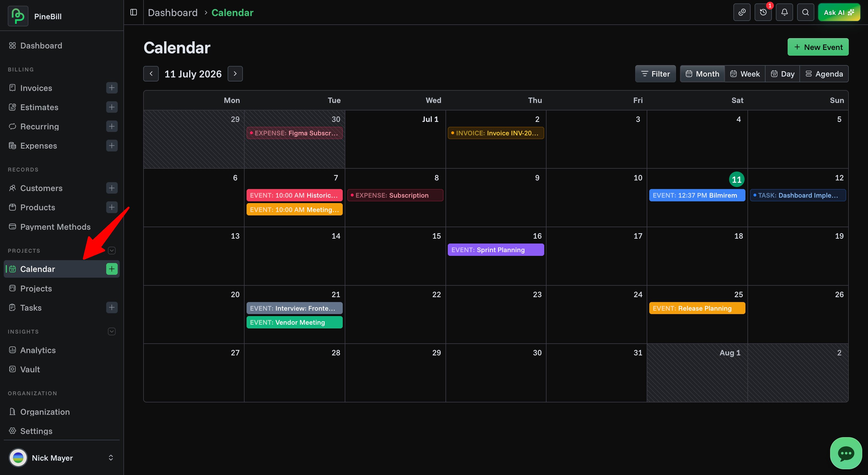Viewport: 868px width, 475px height.
Task: Open the Sprint Planning event
Action: click(x=496, y=250)
